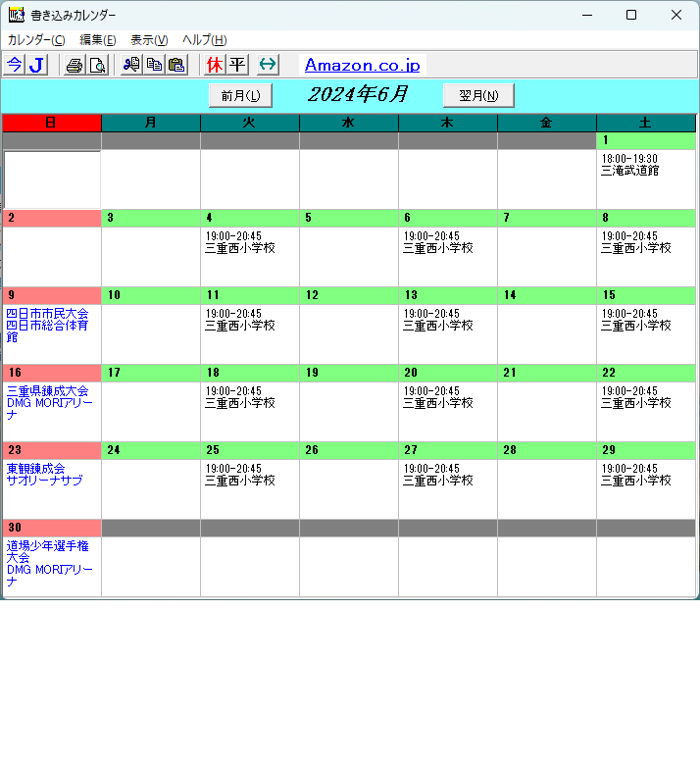Go to next month with 翌月(N)
Image resolution: width=700 pixels, height=762 pixels.
pos(478,95)
